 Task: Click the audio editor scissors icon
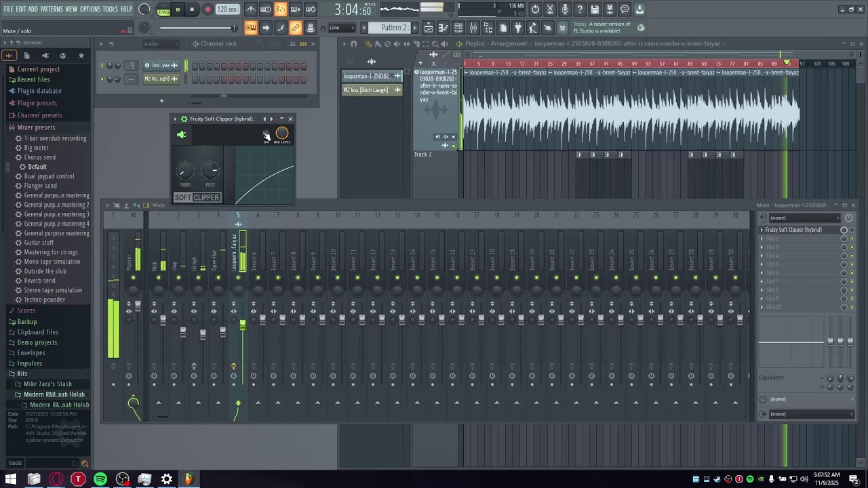coord(550,9)
